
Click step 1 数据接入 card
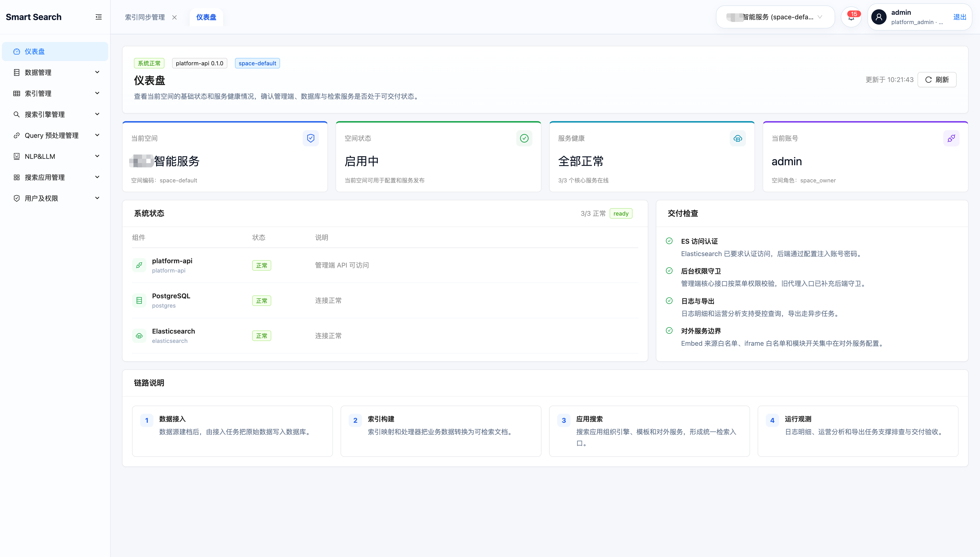(232, 431)
